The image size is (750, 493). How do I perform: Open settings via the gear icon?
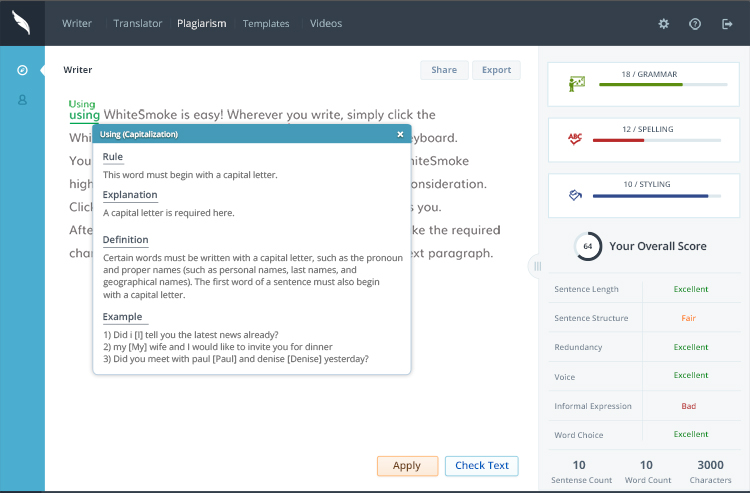click(664, 23)
